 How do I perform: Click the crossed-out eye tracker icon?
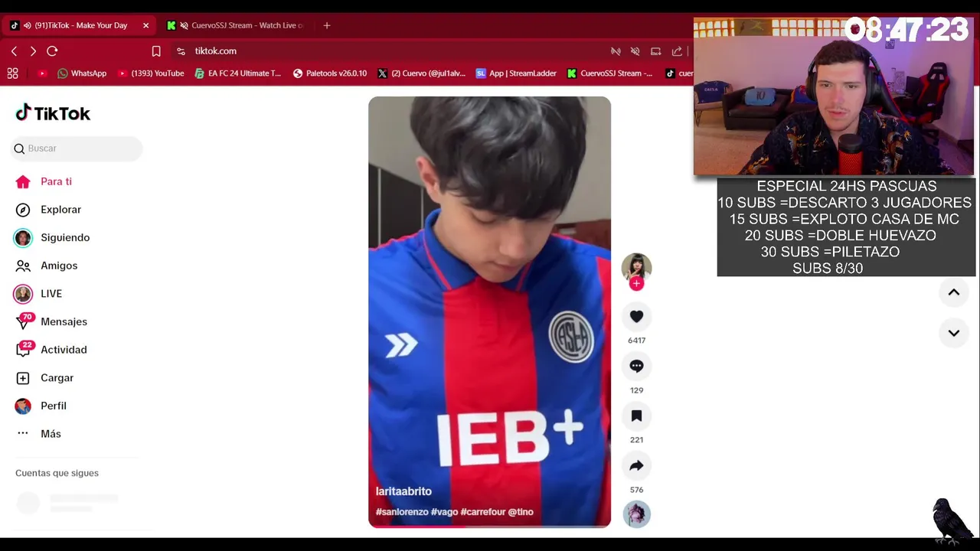tap(635, 51)
